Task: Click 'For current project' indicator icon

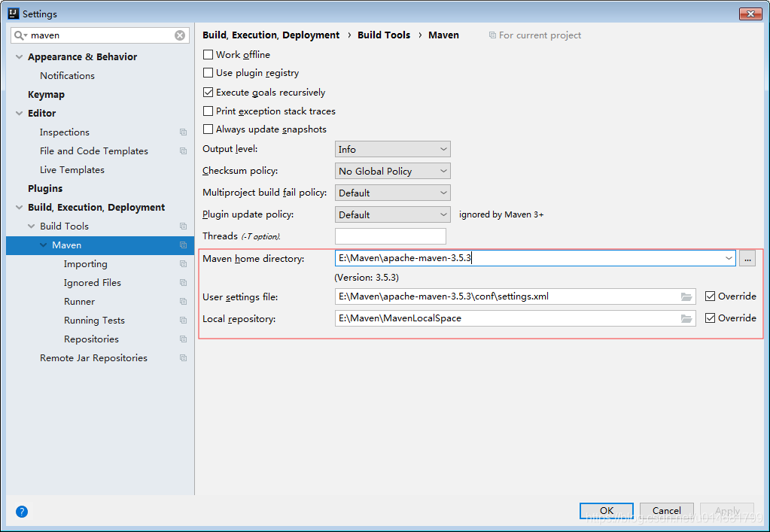Action: [x=492, y=35]
